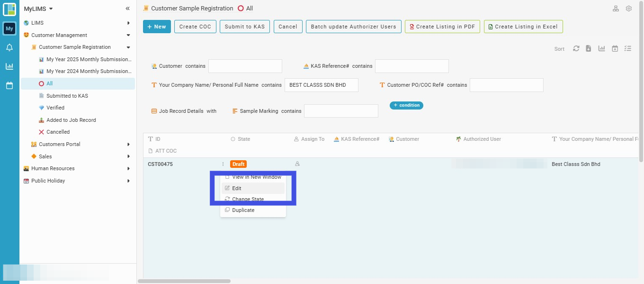Open the row menu for CST00475

click(223, 164)
